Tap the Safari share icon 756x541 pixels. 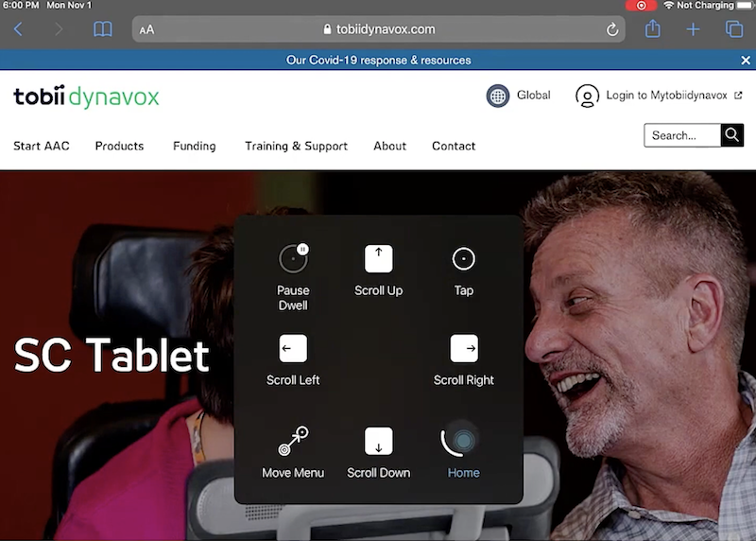652,29
